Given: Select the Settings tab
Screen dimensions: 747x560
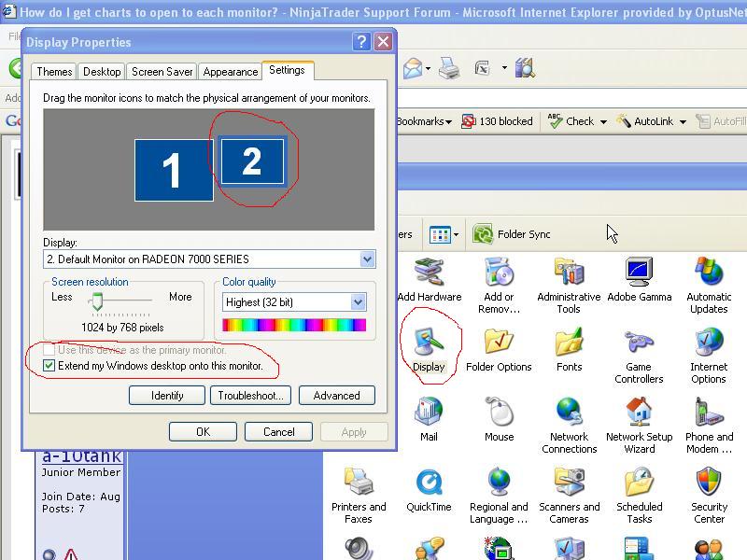Looking at the screenshot, I should 288,70.
